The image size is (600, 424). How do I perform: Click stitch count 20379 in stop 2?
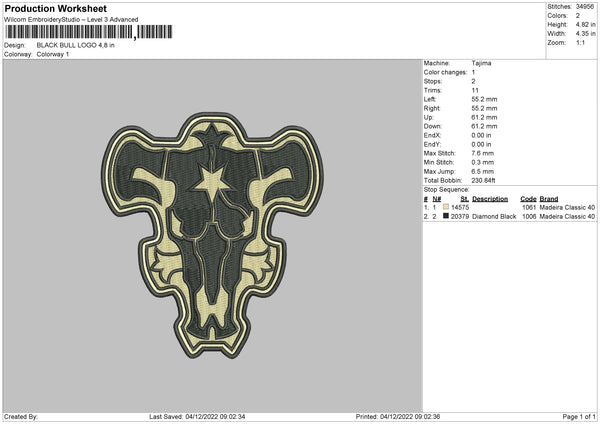pyautogui.click(x=460, y=217)
